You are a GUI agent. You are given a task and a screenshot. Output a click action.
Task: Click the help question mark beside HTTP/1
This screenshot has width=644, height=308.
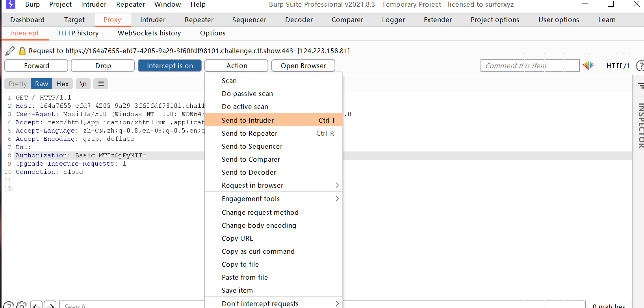click(x=640, y=66)
